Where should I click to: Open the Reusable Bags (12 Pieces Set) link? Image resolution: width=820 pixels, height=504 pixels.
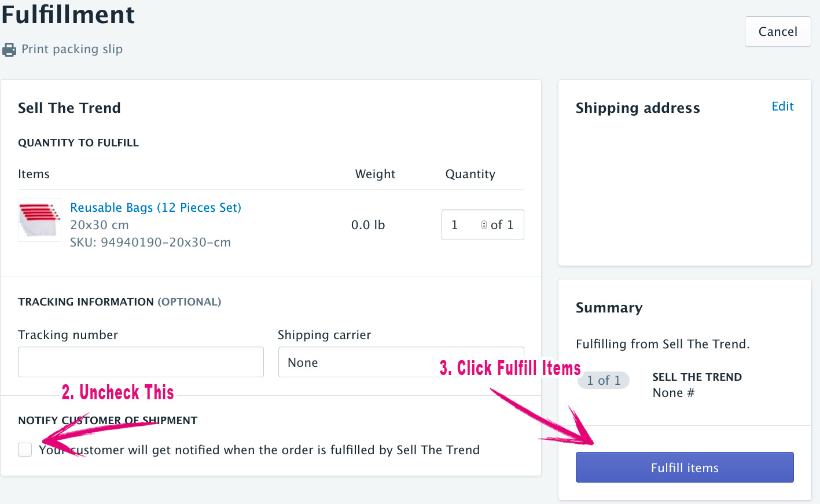(156, 208)
